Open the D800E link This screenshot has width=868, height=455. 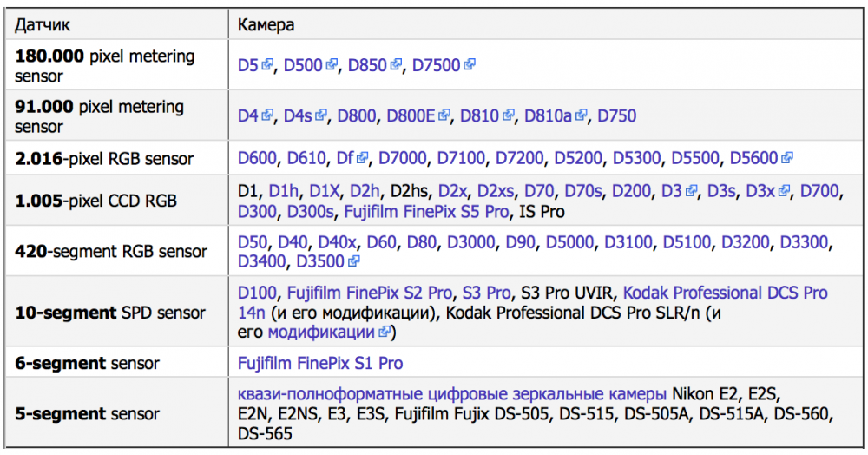click(411, 115)
